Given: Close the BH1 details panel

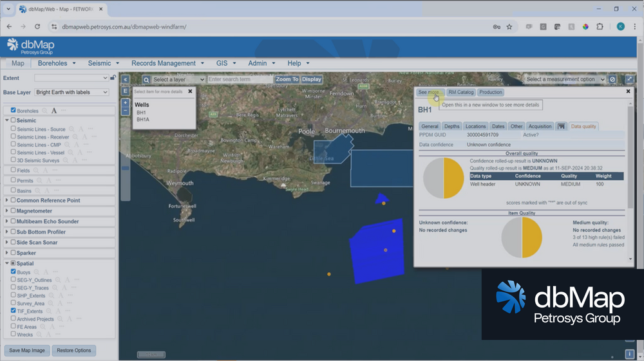Looking at the screenshot, I should click(628, 91).
